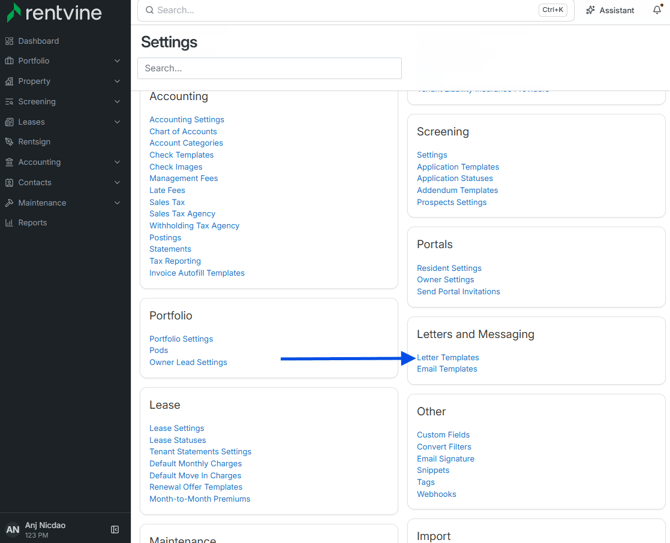Open Management Fees link

183,179
